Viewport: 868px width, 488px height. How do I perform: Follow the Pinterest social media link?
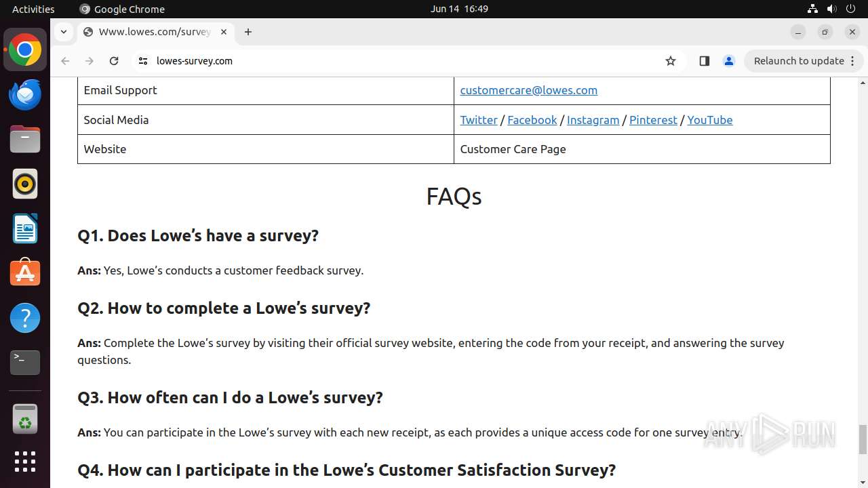point(653,120)
